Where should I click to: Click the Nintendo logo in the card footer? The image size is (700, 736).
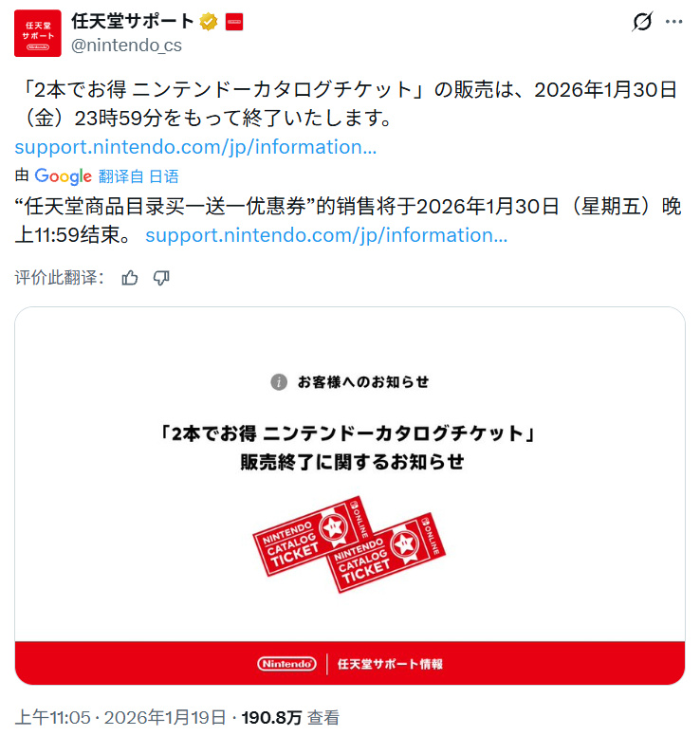[x=286, y=664]
